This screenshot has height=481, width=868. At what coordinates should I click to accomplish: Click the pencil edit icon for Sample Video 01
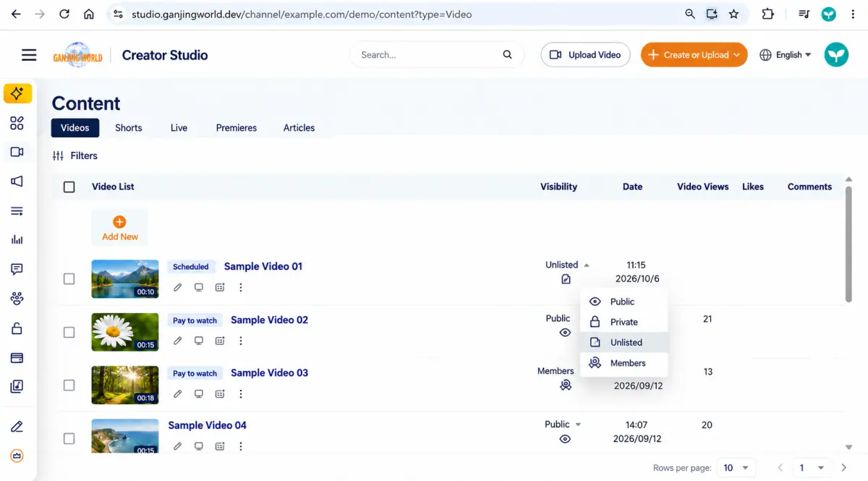click(178, 287)
